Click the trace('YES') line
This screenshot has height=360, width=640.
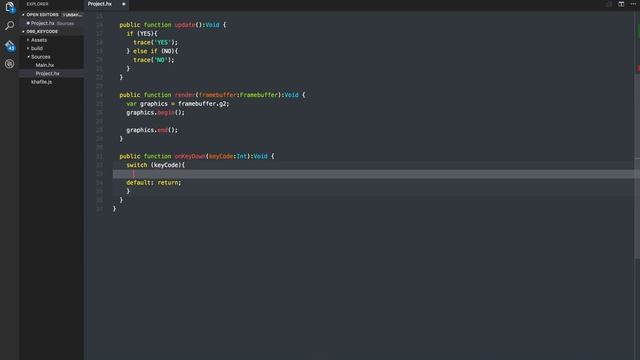(x=156, y=42)
